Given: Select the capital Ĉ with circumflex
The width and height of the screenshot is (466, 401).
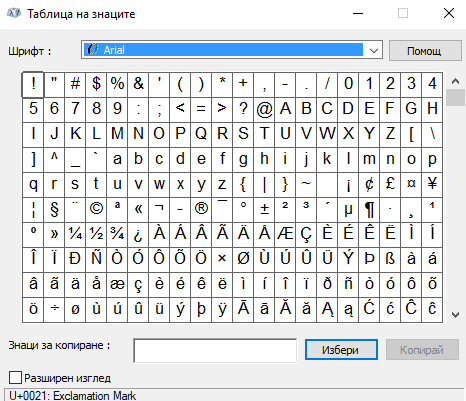Looking at the screenshot, I should 411,310.
